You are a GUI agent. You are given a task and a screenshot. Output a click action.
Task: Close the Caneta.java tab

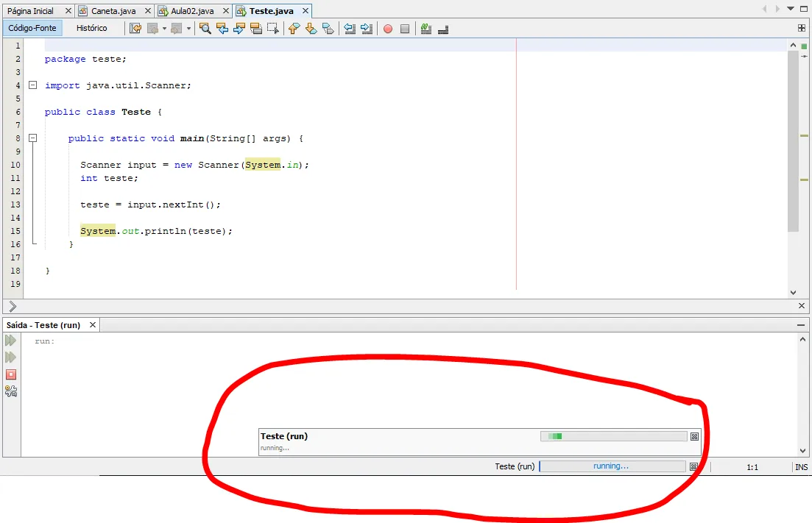pyautogui.click(x=147, y=11)
